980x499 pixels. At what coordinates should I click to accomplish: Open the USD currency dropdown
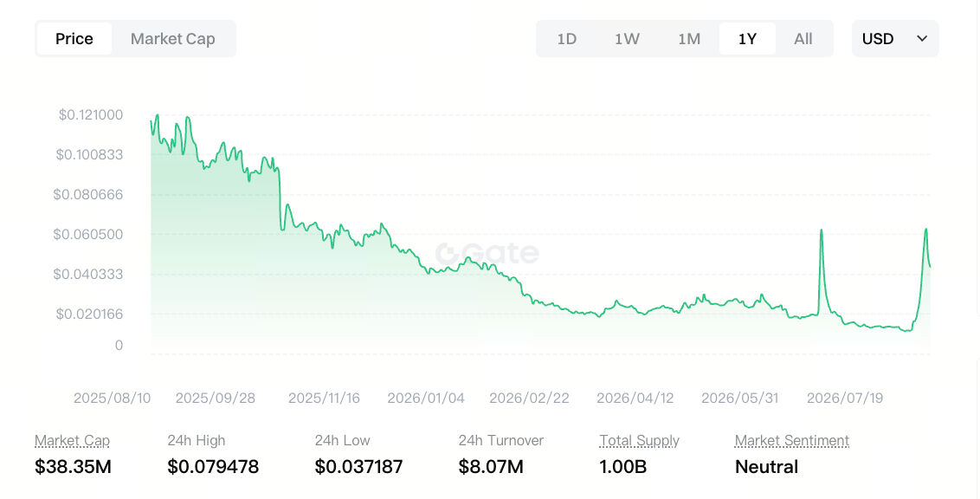pos(895,39)
